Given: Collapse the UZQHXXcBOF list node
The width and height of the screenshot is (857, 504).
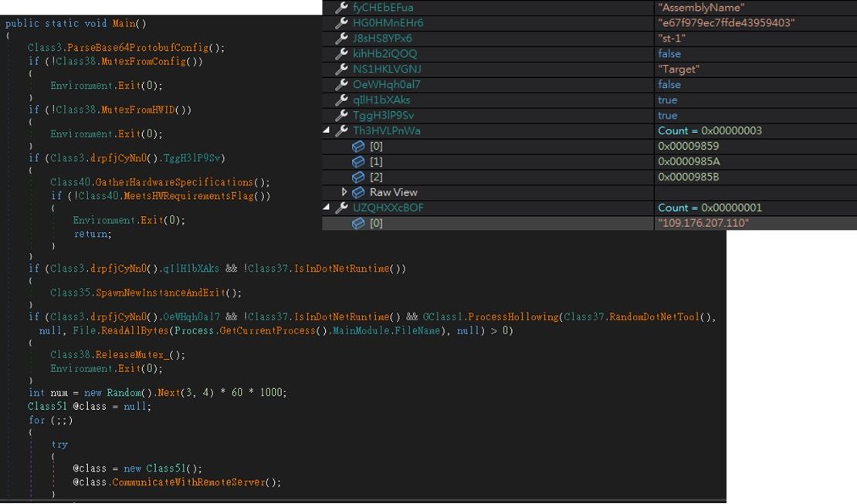Looking at the screenshot, I should (327, 208).
